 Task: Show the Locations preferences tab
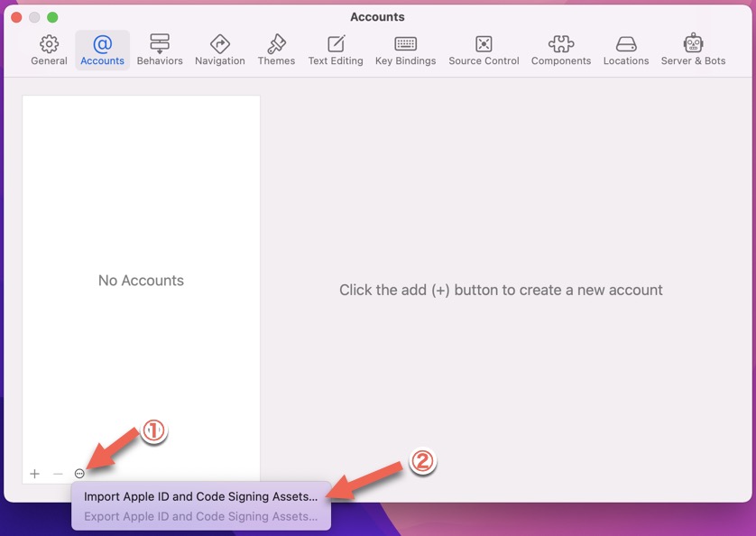(x=626, y=51)
